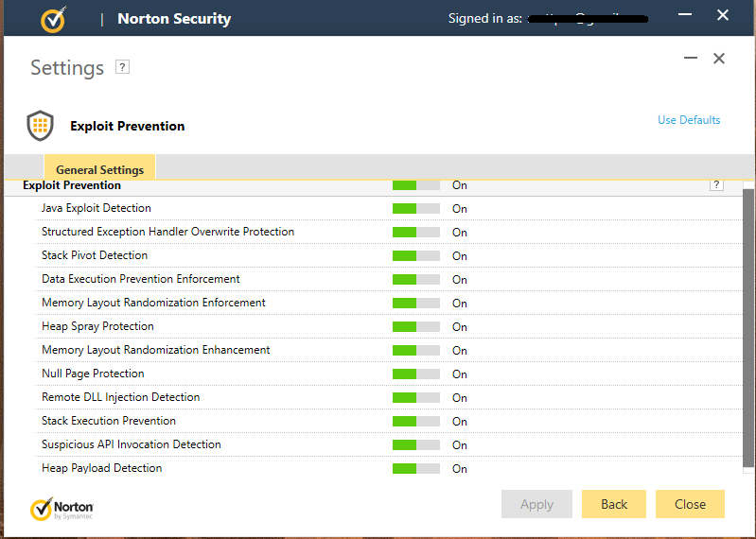Image resolution: width=756 pixels, height=539 pixels.
Task: Open help icon next to Settings heading
Action: 122,67
